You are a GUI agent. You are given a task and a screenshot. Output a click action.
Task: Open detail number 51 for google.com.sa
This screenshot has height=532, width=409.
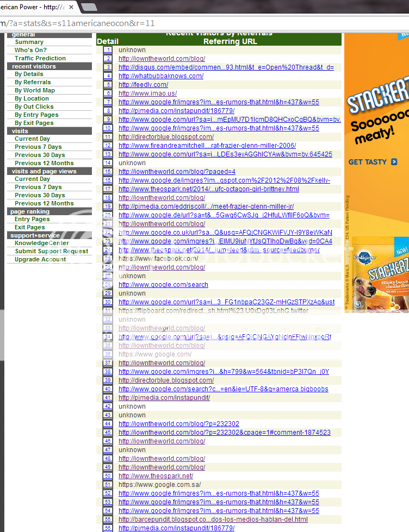(x=108, y=485)
